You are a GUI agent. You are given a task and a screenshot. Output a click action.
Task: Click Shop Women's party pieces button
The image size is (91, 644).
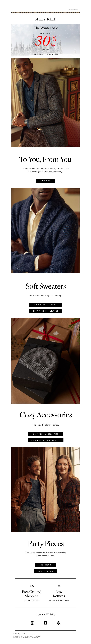(45, 564)
